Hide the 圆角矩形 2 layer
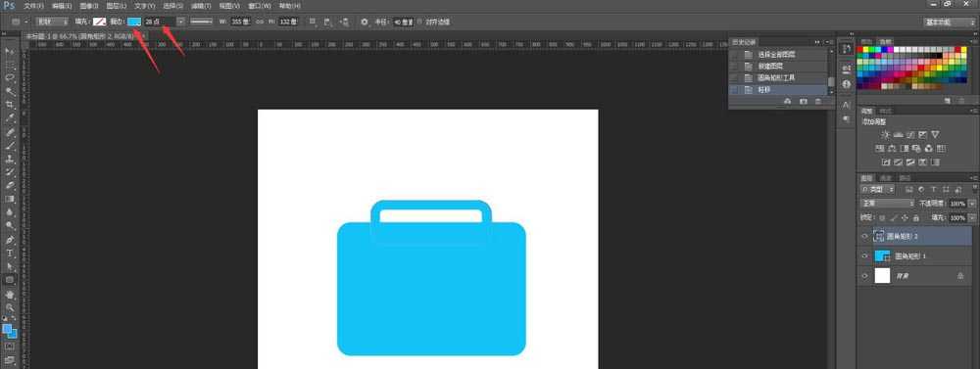The width and height of the screenshot is (980, 369). (865, 236)
